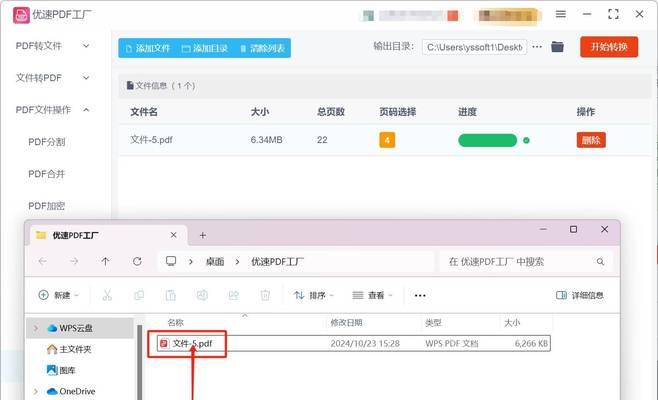Click the WPS PDF 文档 type cell
Viewport: 658px width, 400px height.
click(x=452, y=344)
